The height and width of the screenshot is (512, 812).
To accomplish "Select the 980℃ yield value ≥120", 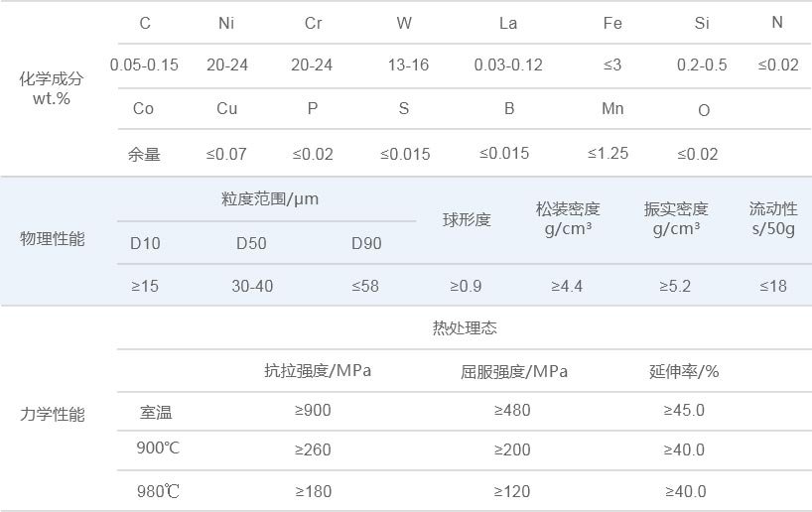I will [x=512, y=491].
